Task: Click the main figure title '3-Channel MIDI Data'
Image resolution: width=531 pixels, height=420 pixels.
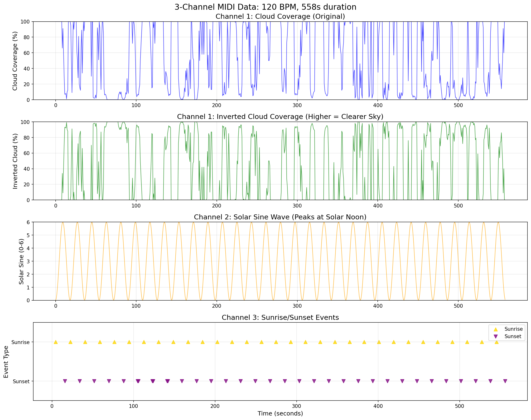Action: (x=265, y=7)
